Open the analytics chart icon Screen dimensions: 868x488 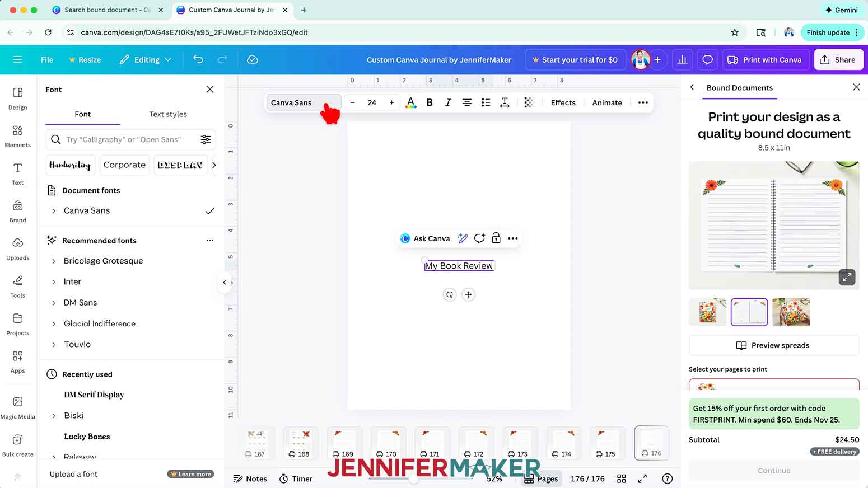[682, 59]
